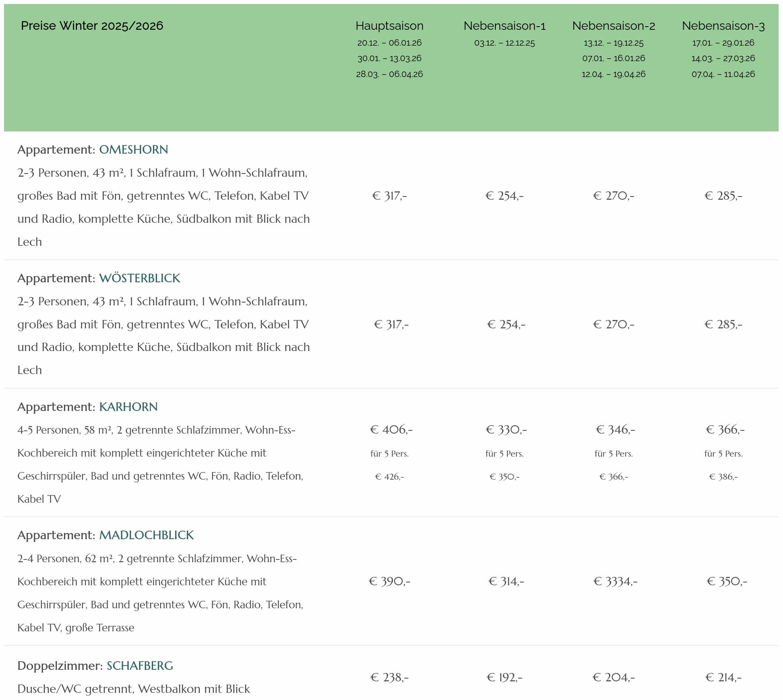Click the Nebensaison-2 column header
The width and height of the screenshot is (783, 700).
coord(613,26)
